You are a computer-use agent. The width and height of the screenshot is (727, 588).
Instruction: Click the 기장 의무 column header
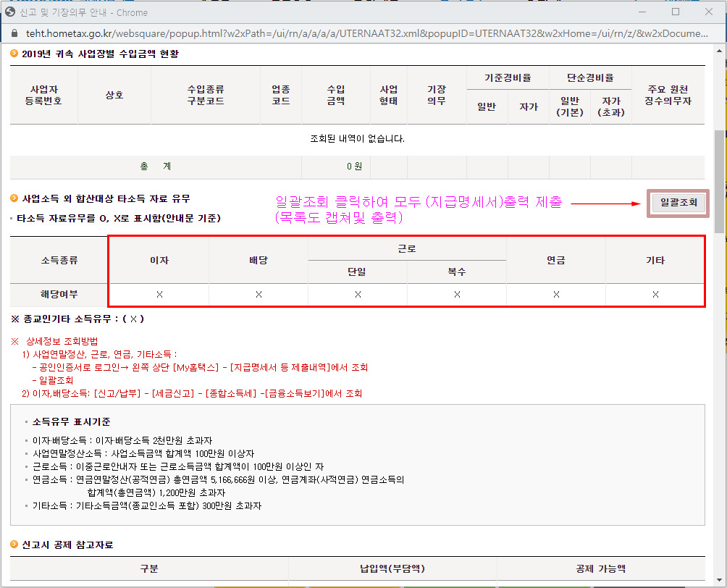click(x=437, y=95)
